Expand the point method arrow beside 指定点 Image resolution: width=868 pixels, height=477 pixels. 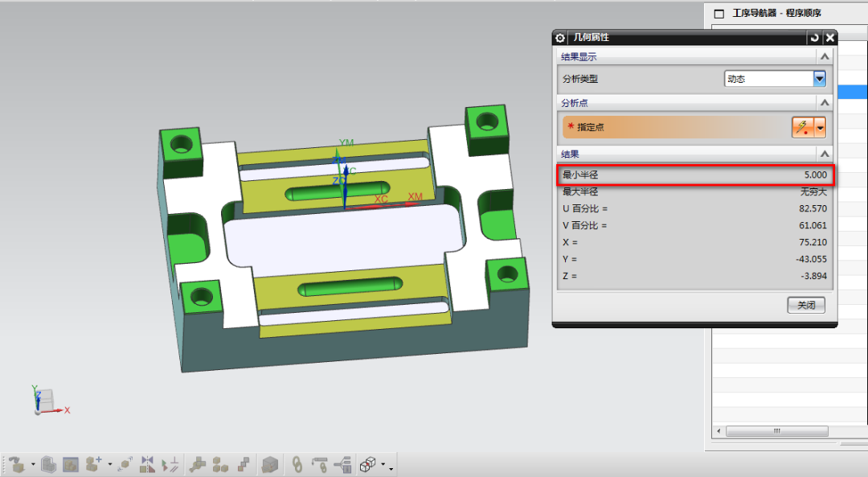tap(821, 127)
